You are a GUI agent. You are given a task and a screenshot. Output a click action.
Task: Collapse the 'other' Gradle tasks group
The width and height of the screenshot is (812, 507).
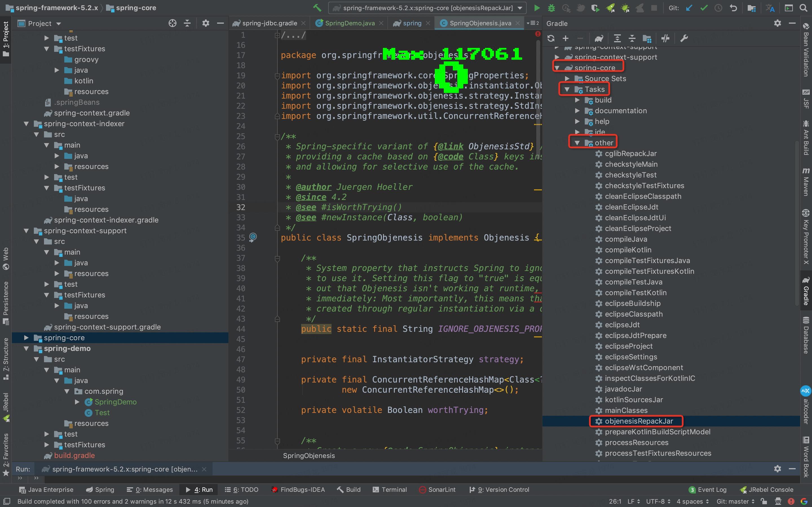click(577, 143)
